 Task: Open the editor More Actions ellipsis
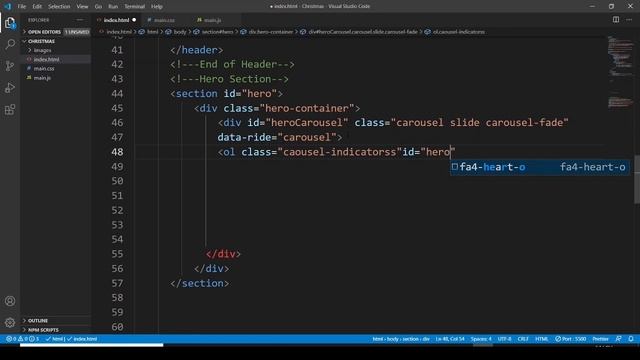[629, 20]
